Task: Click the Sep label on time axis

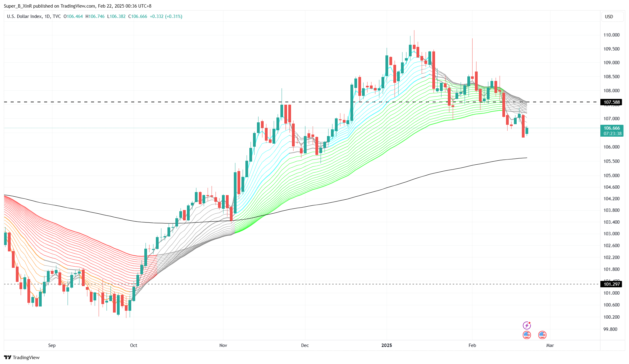Action: pyautogui.click(x=52, y=345)
